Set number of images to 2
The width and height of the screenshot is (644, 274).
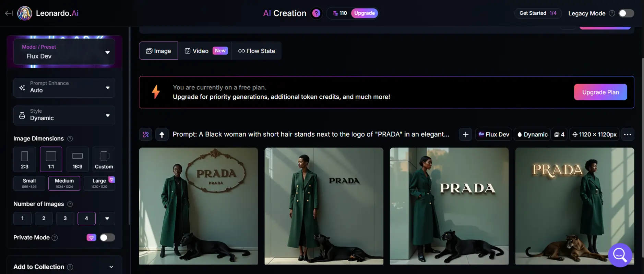tap(44, 219)
